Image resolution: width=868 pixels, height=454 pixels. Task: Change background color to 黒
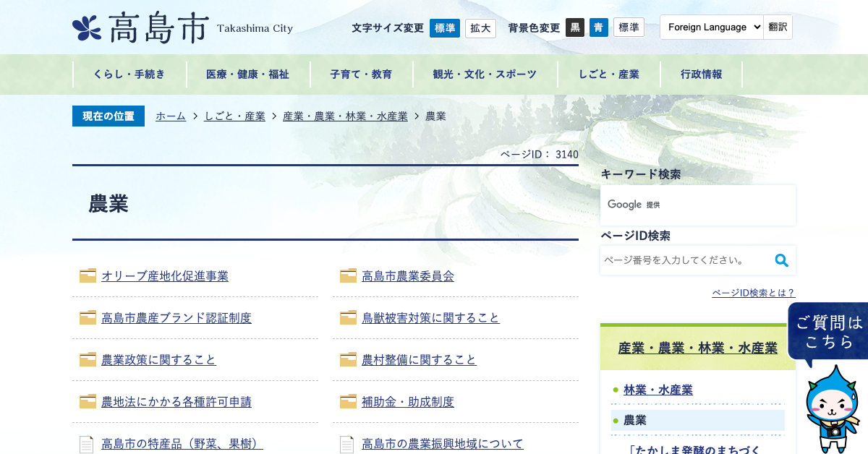pyautogui.click(x=575, y=27)
